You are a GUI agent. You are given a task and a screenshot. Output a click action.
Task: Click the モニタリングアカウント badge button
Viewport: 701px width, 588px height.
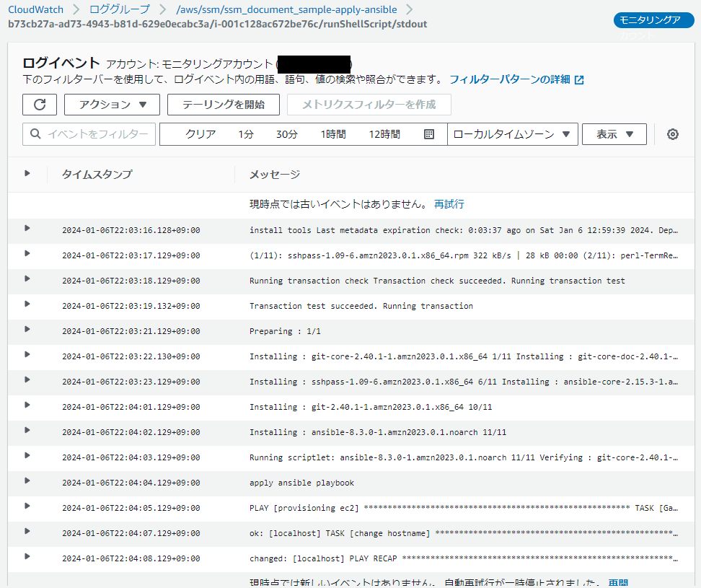654,21
